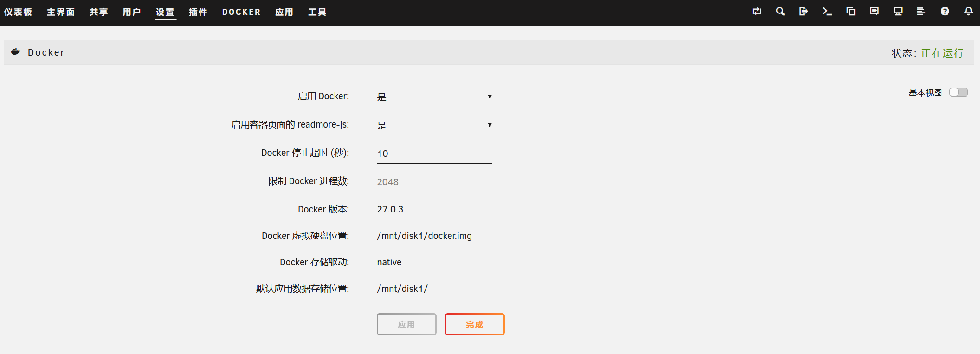
Task: Click the 27.0.3 version value
Action: pos(390,210)
